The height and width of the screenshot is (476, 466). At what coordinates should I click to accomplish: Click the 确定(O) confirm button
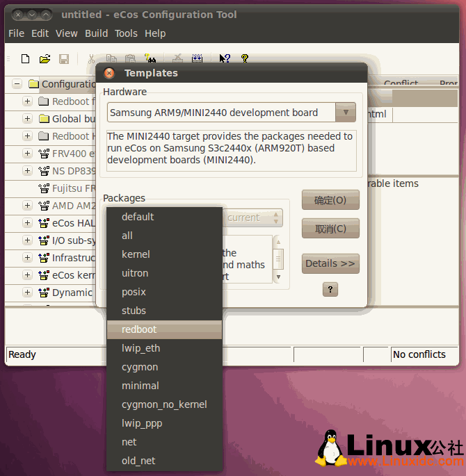(330, 200)
